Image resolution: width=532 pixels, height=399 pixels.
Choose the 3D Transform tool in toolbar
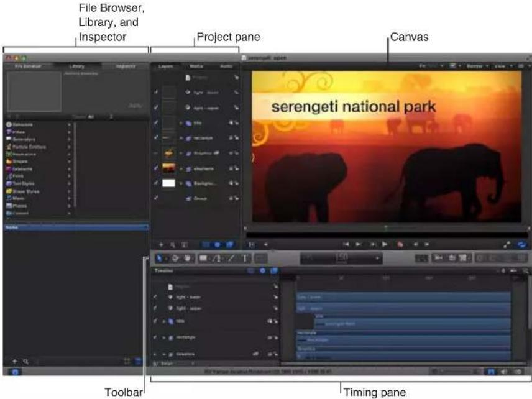175,259
